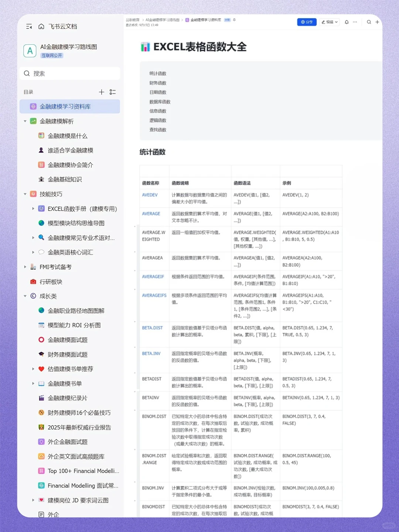This screenshot has height=532, width=399.
Task: Open the AVEDEV function link
Action: click(150, 195)
